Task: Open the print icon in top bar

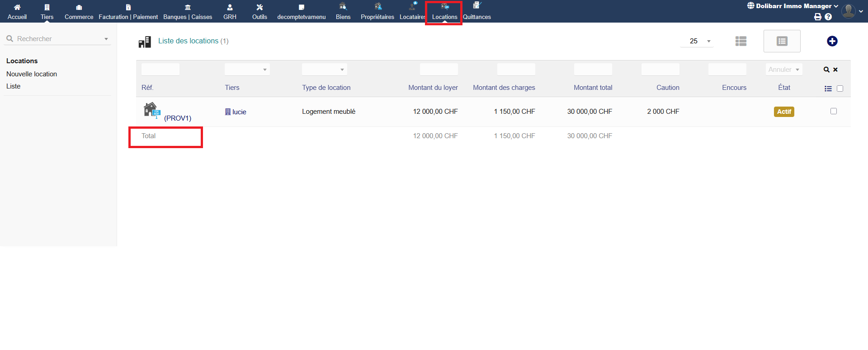Action: pyautogui.click(x=817, y=17)
